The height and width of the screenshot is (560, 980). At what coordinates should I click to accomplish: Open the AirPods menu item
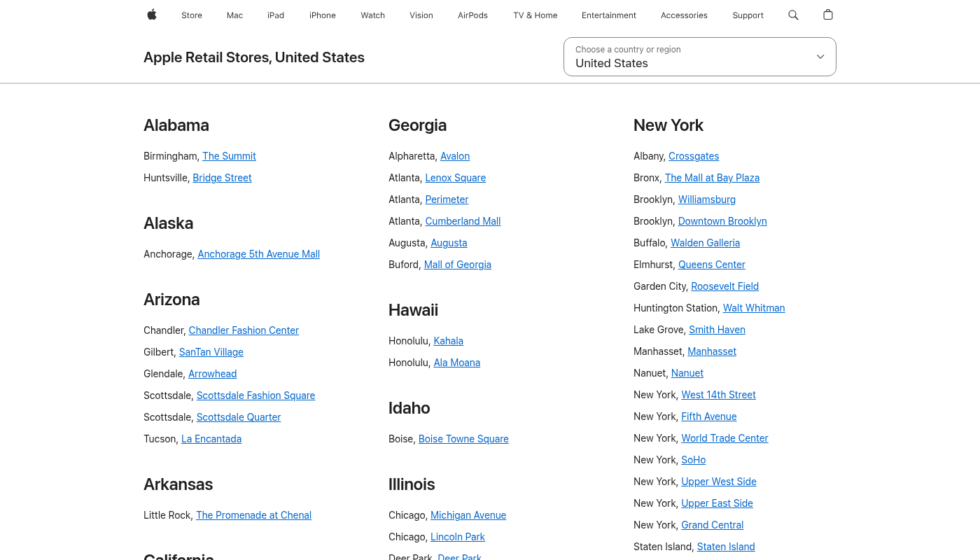pyautogui.click(x=472, y=15)
